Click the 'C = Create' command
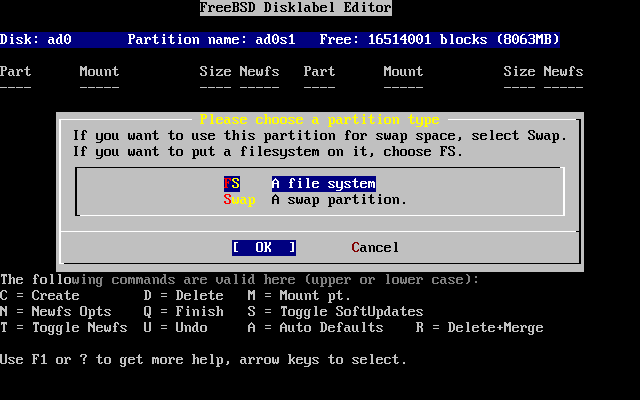The width and height of the screenshot is (640, 400). (x=40, y=295)
